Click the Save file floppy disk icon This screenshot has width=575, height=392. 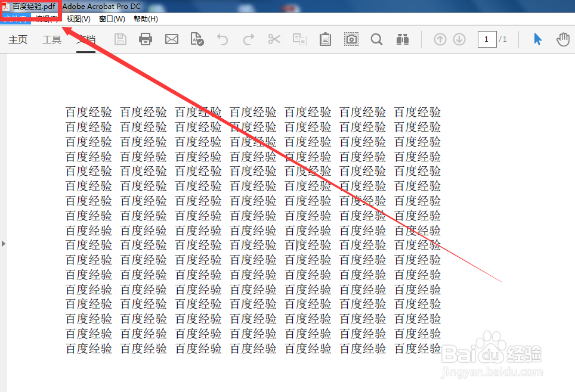pyautogui.click(x=120, y=39)
